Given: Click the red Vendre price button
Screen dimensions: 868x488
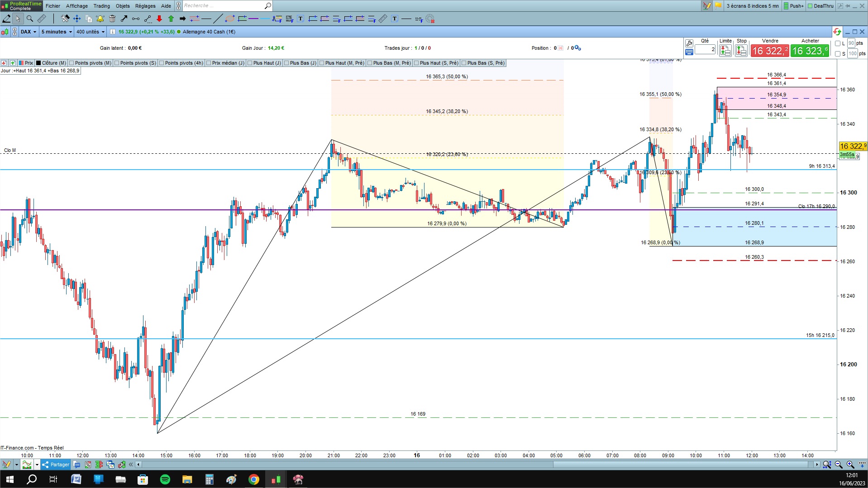Looking at the screenshot, I should [x=770, y=51].
